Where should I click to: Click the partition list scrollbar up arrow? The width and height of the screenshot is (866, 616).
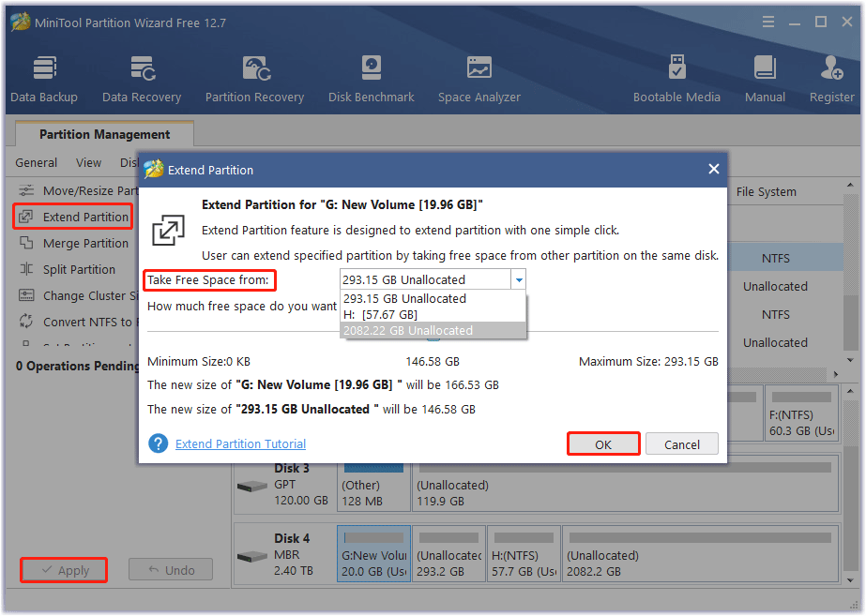tap(850, 185)
